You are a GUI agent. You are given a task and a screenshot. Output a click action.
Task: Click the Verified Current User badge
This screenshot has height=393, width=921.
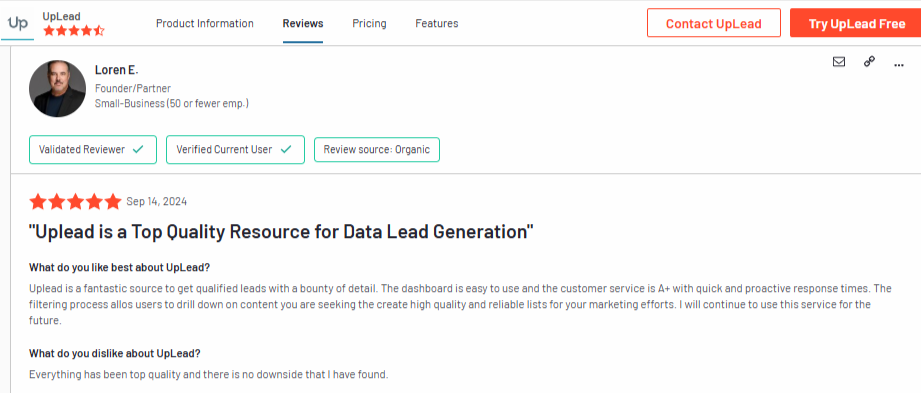pos(235,149)
